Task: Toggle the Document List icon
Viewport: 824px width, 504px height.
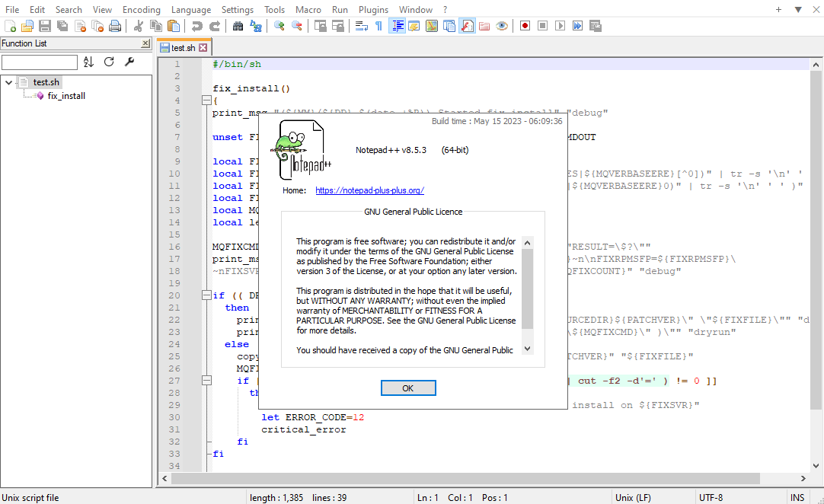Action: point(449,27)
